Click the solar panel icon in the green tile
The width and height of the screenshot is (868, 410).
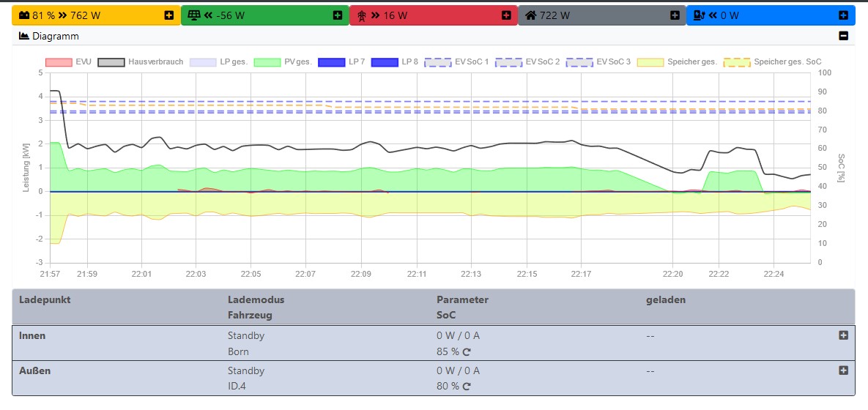coord(193,15)
